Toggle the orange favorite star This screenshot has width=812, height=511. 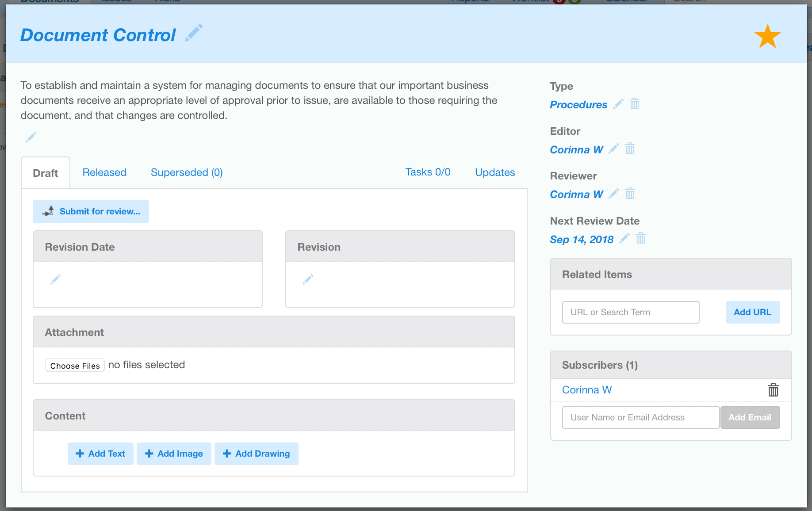pos(767,36)
